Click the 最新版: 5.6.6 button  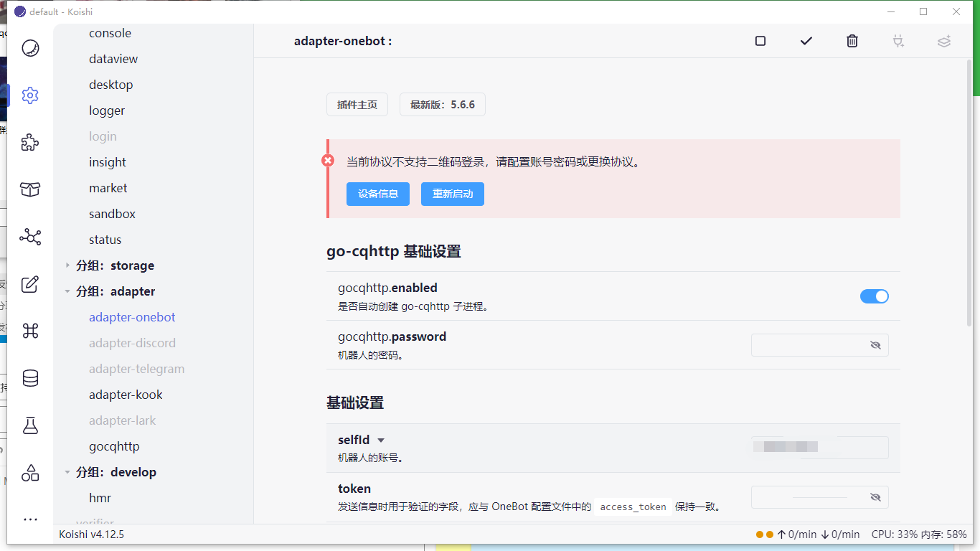pyautogui.click(x=443, y=105)
